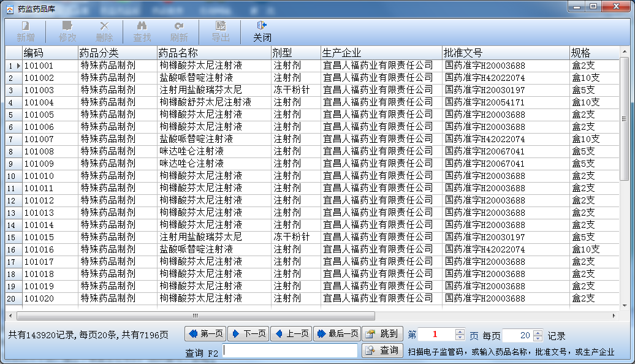
Task: Click the records-per-page field showing 20
Action: coord(517,335)
